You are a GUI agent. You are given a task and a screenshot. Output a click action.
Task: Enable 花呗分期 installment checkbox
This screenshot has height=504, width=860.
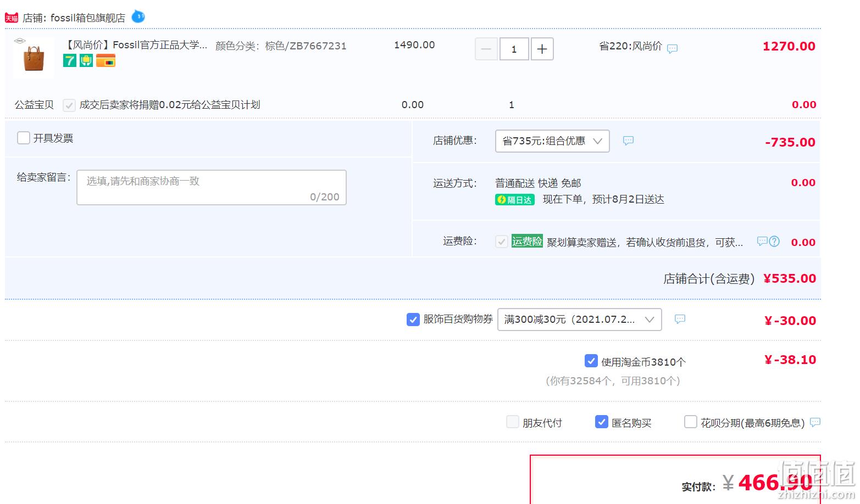(691, 422)
